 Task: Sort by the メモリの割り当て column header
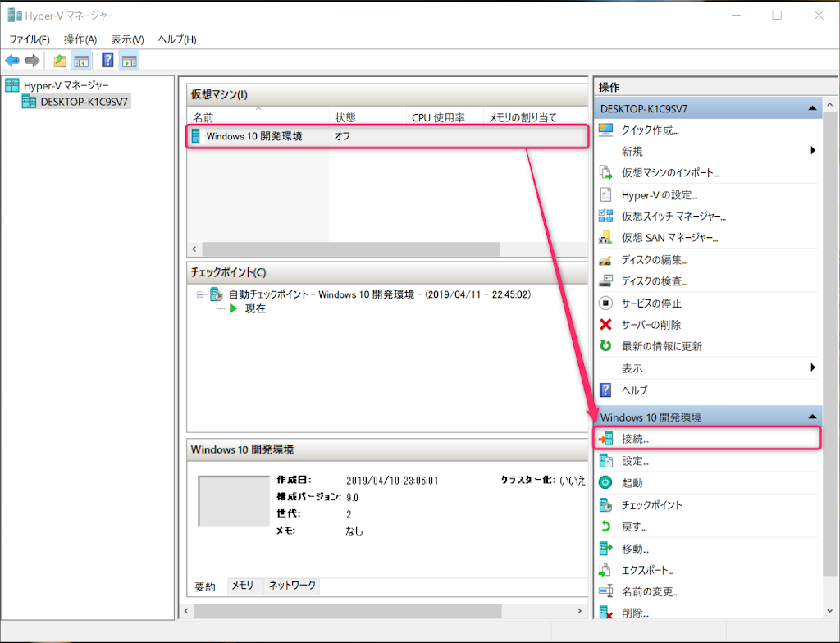click(x=536, y=117)
